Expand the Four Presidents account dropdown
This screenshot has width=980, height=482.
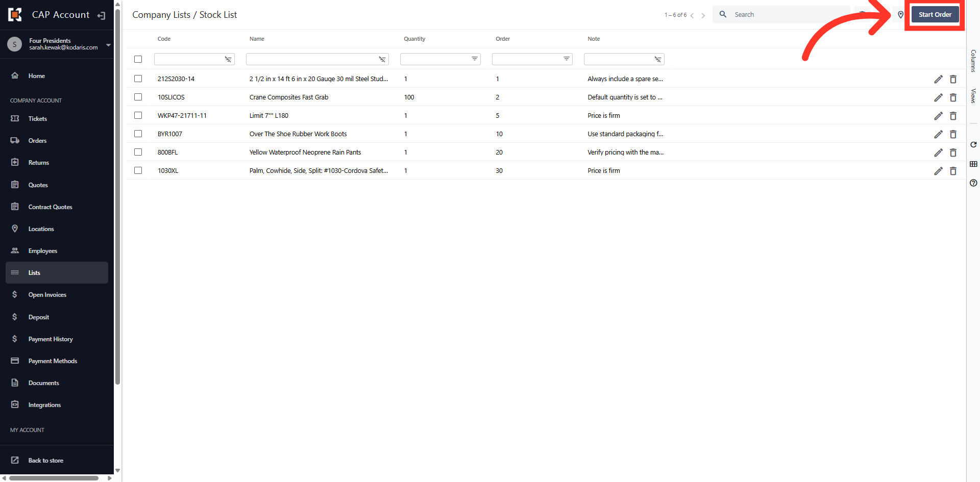click(x=108, y=45)
